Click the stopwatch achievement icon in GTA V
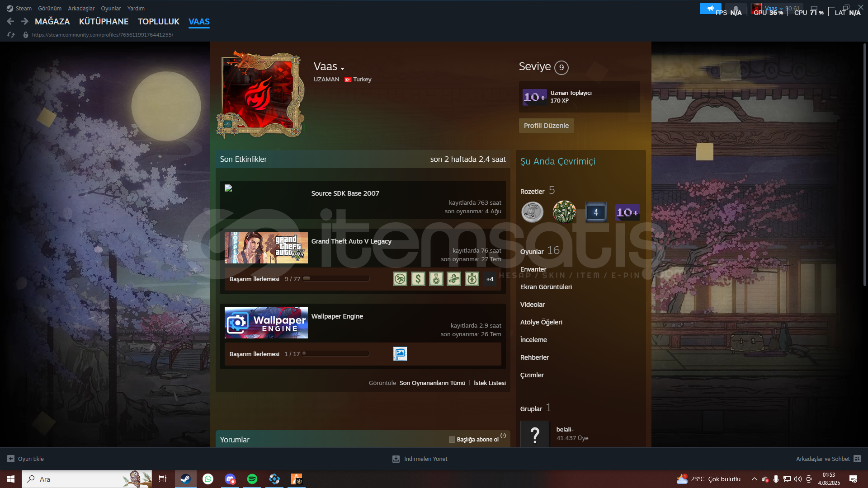Screen dimensions: 868x488 (472, 279)
